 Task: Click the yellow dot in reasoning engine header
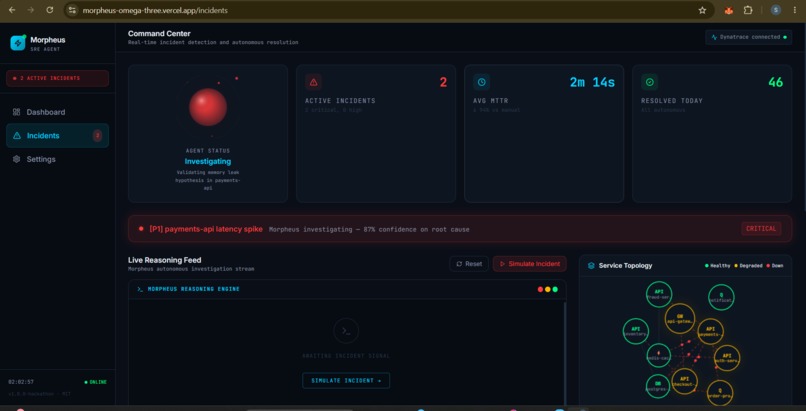pyautogui.click(x=547, y=289)
